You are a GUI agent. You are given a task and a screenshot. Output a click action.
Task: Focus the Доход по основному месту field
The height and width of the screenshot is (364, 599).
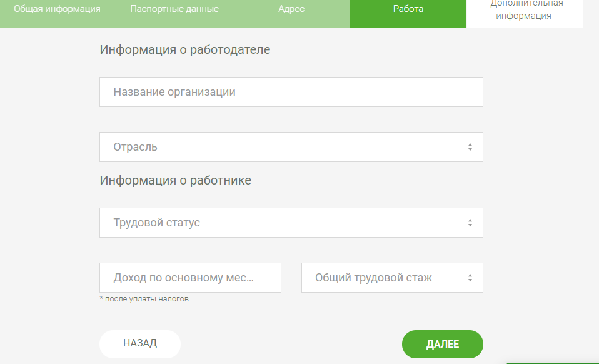tap(190, 277)
